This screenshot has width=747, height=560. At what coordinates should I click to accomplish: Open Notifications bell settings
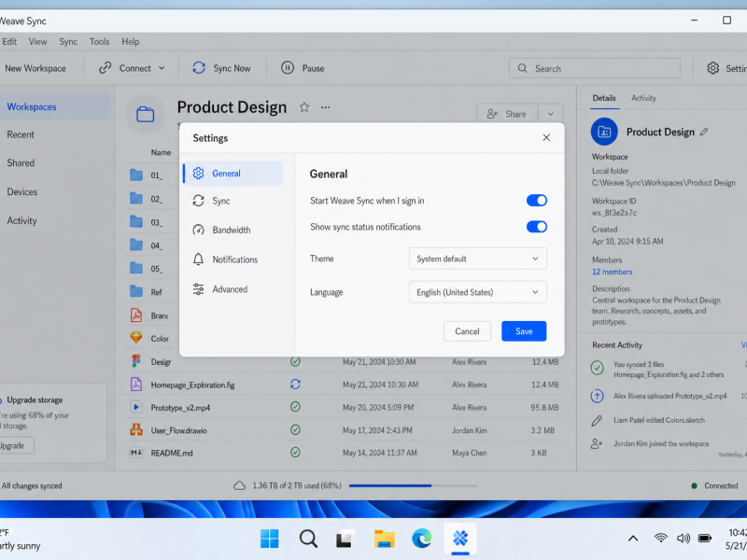pyautogui.click(x=233, y=259)
